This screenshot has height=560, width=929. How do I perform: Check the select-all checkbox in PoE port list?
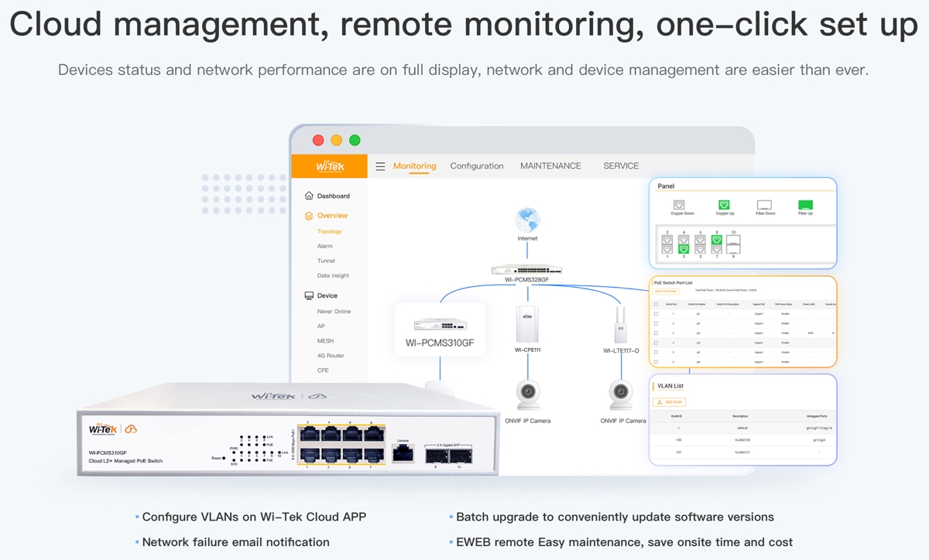656,305
